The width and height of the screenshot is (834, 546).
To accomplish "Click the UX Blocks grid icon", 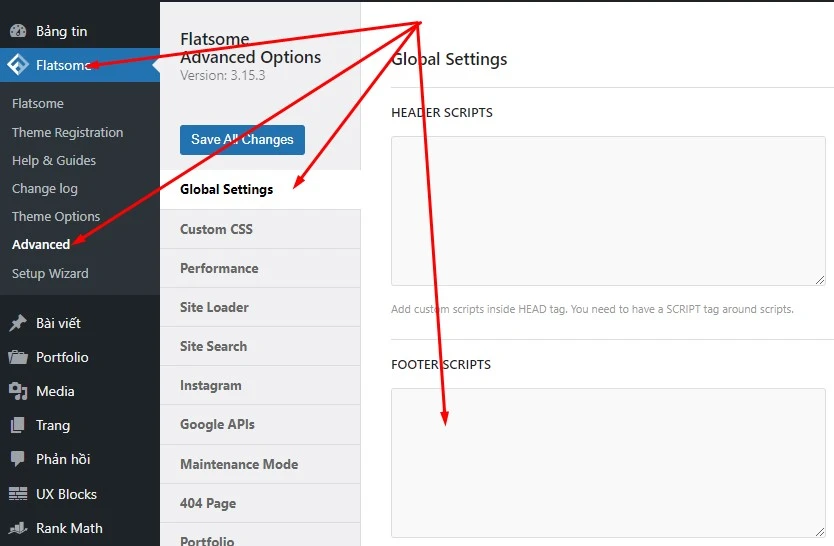I will click(x=18, y=494).
